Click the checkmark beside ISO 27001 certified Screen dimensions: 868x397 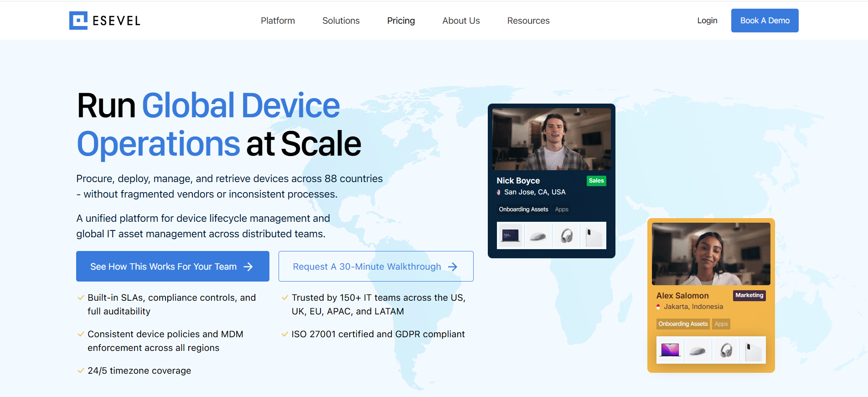pos(285,334)
